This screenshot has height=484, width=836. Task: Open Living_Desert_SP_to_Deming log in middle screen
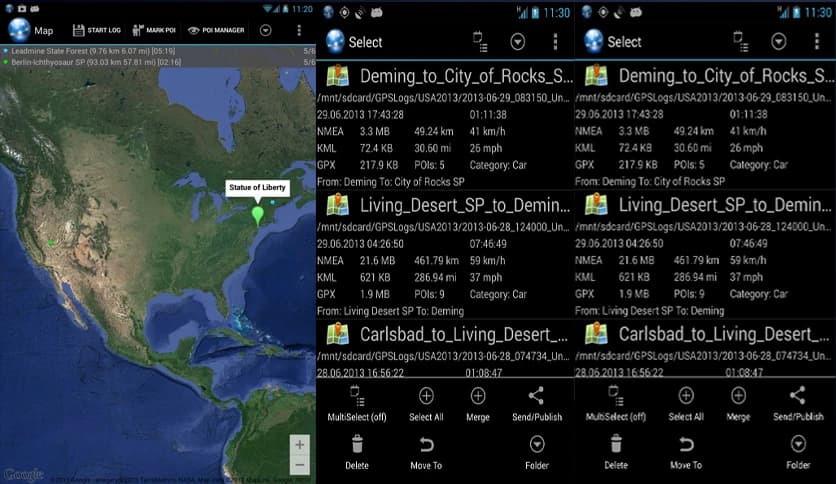pyautogui.click(x=445, y=254)
